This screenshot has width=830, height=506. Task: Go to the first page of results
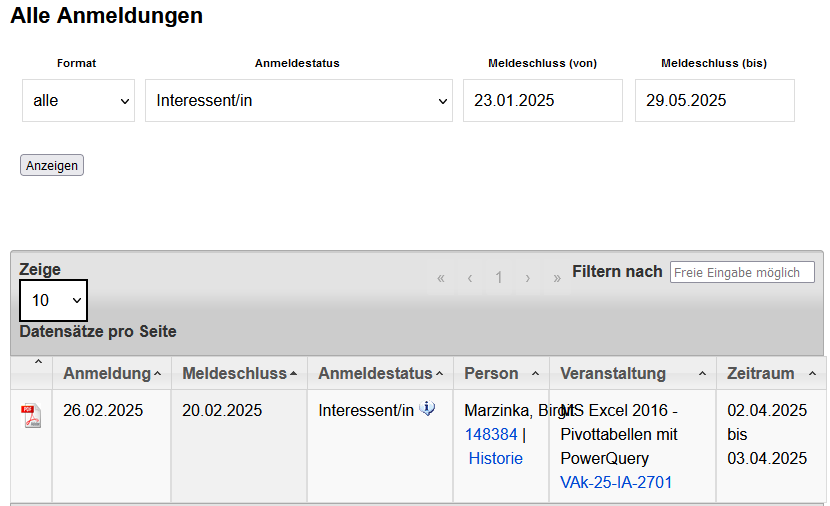441,278
